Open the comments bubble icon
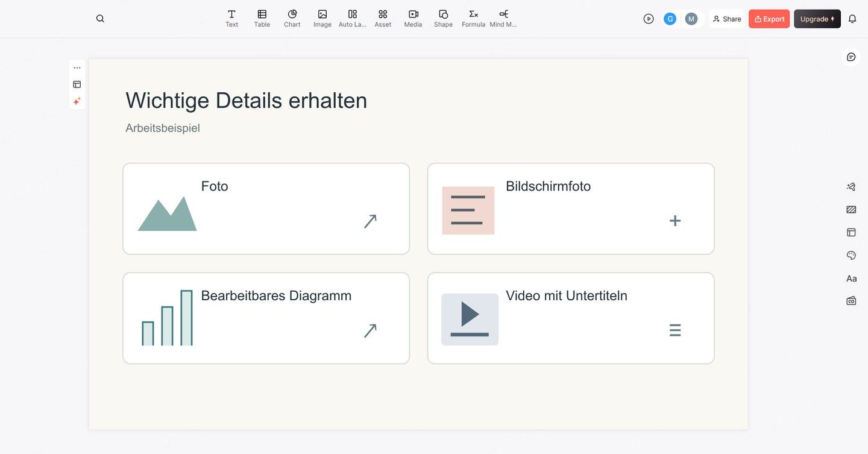The image size is (868, 454). pos(851,57)
